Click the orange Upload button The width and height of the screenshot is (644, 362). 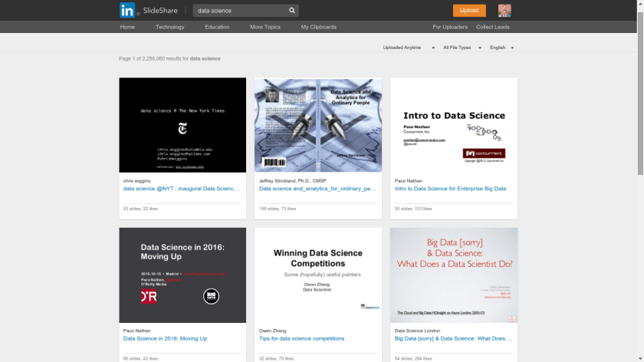[x=468, y=11]
